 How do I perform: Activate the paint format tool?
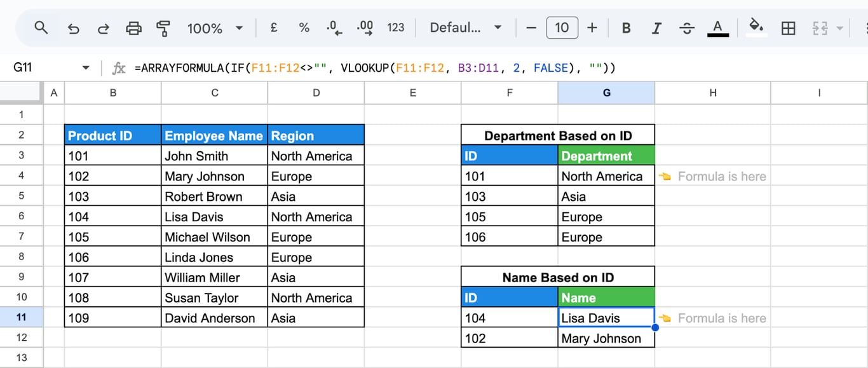[x=163, y=28]
